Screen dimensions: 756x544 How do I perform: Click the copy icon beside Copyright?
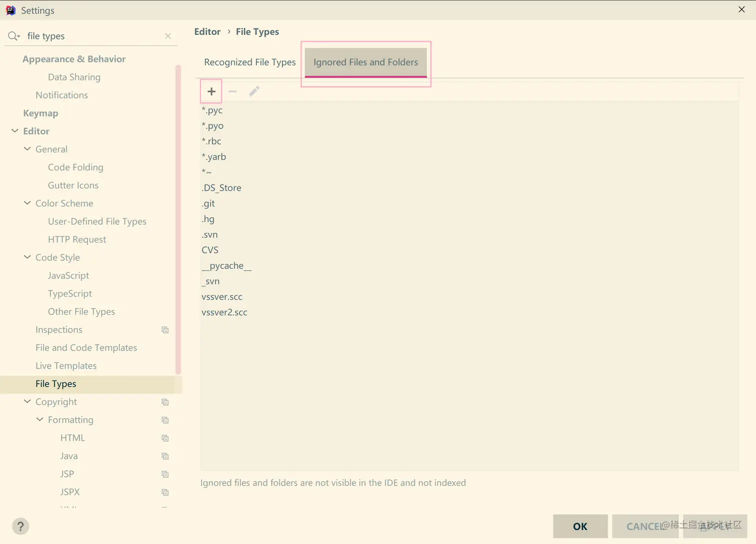pyautogui.click(x=165, y=402)
